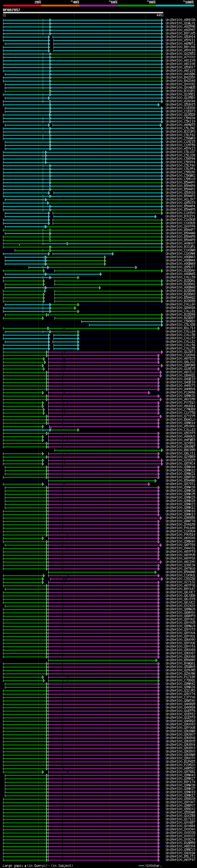197x868 pixels.
Task: Click the white query sequence bar
Action: (83, 13)
